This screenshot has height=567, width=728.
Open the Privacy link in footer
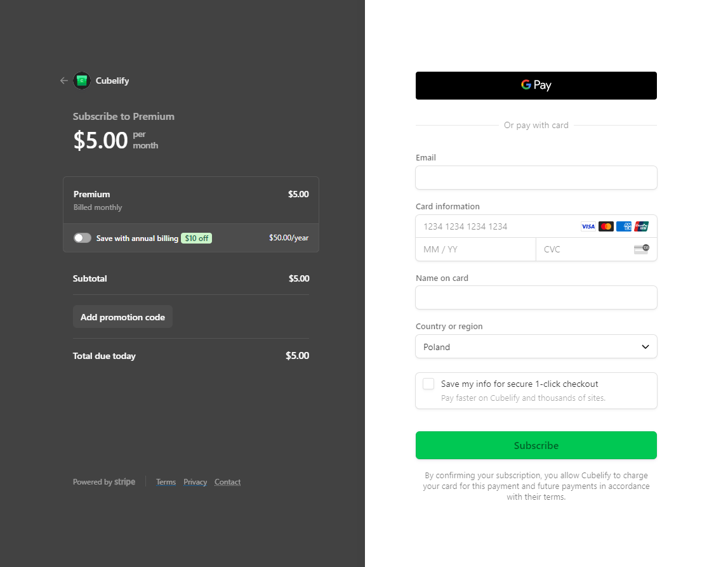[x=195, y=482]
